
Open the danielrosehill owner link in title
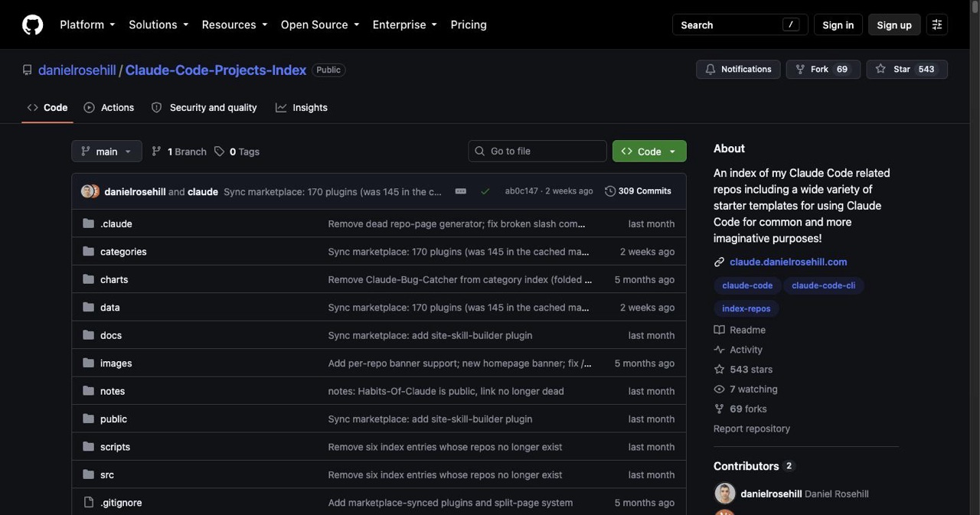[77, 70]
